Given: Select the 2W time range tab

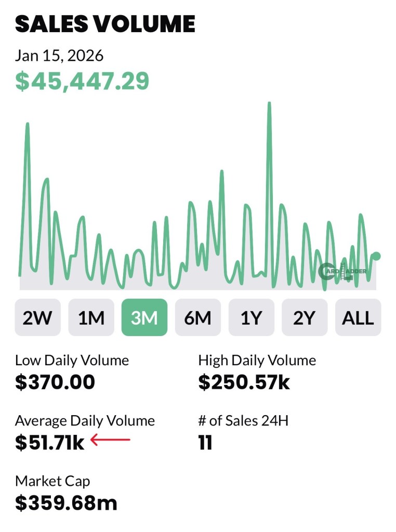Looking at the screenshot, I should [37, 317].
